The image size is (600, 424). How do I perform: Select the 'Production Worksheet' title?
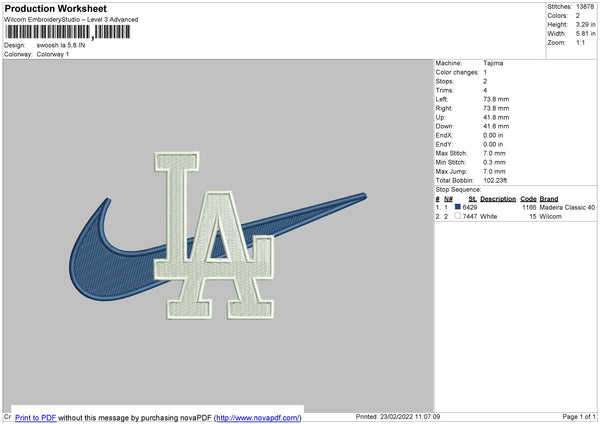click(55, 8)
